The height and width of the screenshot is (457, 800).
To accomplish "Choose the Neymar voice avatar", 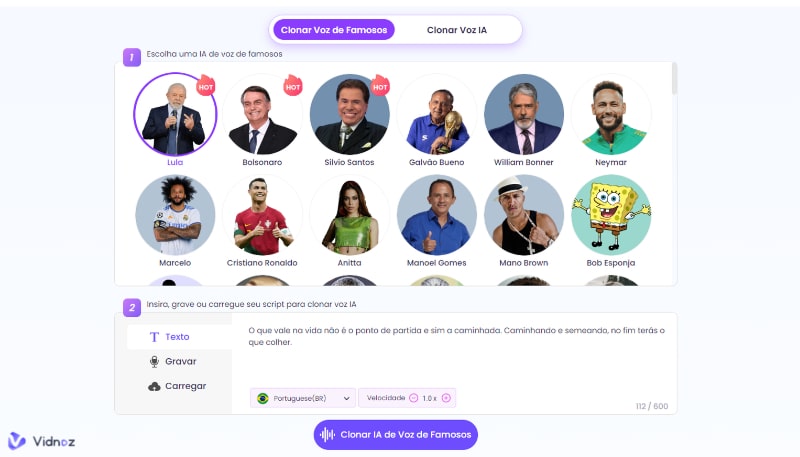I will pyautogui.click(x=611, y=114).
